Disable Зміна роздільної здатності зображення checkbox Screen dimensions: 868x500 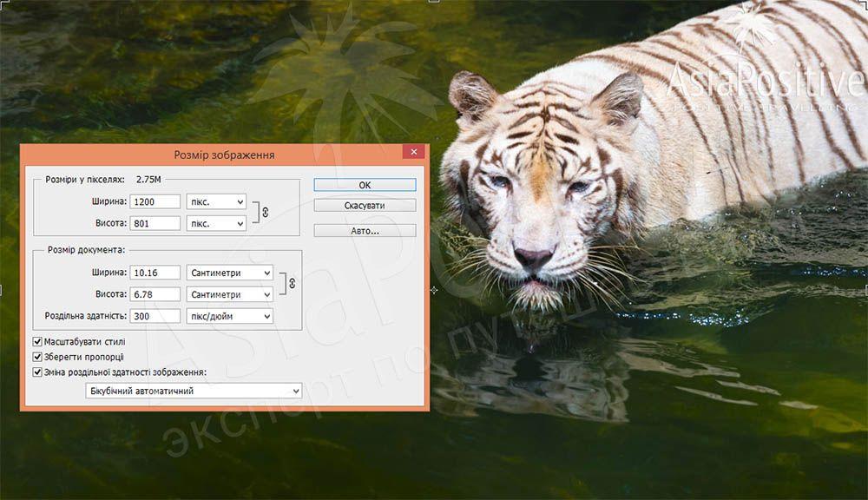pyautogui.click(x=37, y=372)
